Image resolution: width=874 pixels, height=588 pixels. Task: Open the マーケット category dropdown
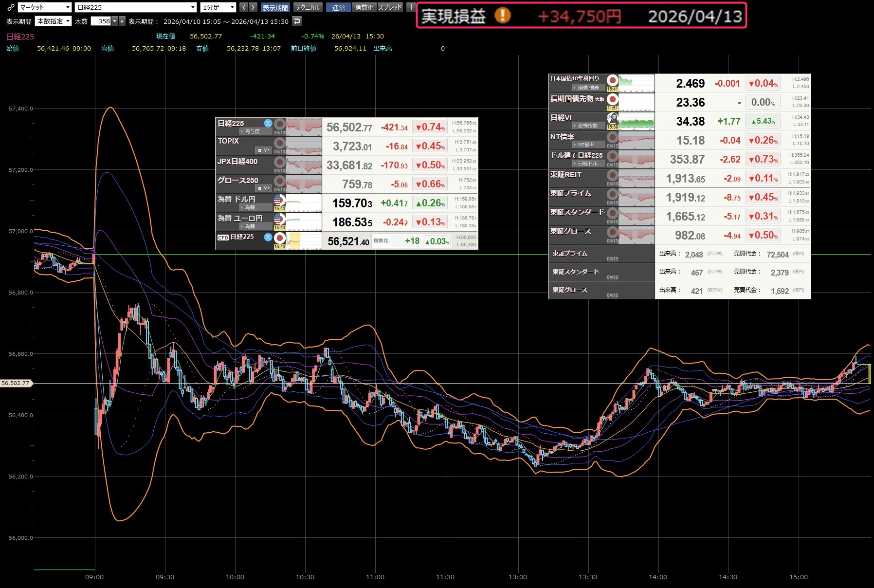pos(45,7)
